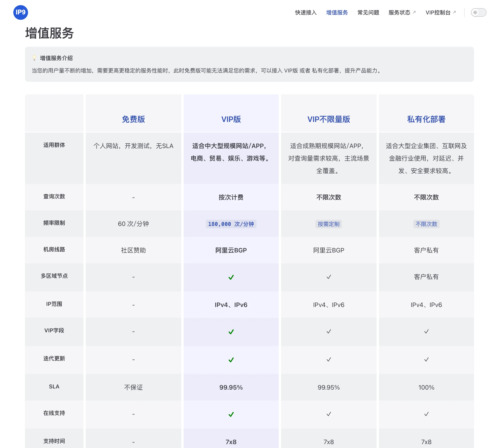
Task: Click green check in VIP版 多区域节点 row
Action: pyautogui.click(x=231, y=277)
